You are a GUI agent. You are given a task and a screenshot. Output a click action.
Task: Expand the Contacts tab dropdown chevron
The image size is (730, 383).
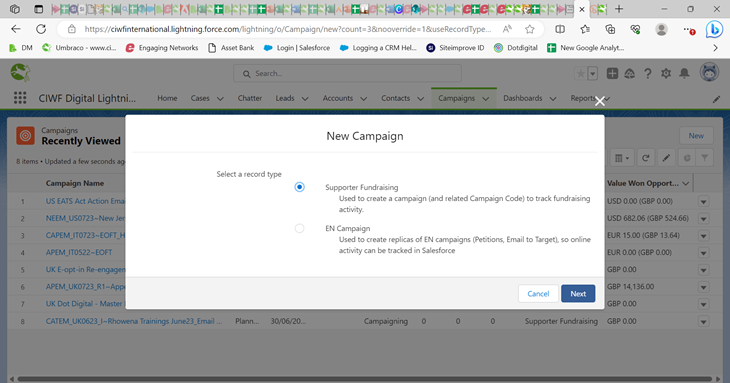point(420,99)
